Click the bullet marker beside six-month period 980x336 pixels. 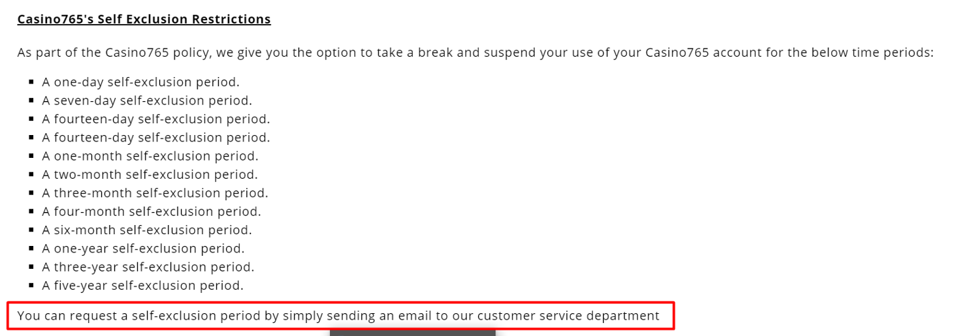31,230
